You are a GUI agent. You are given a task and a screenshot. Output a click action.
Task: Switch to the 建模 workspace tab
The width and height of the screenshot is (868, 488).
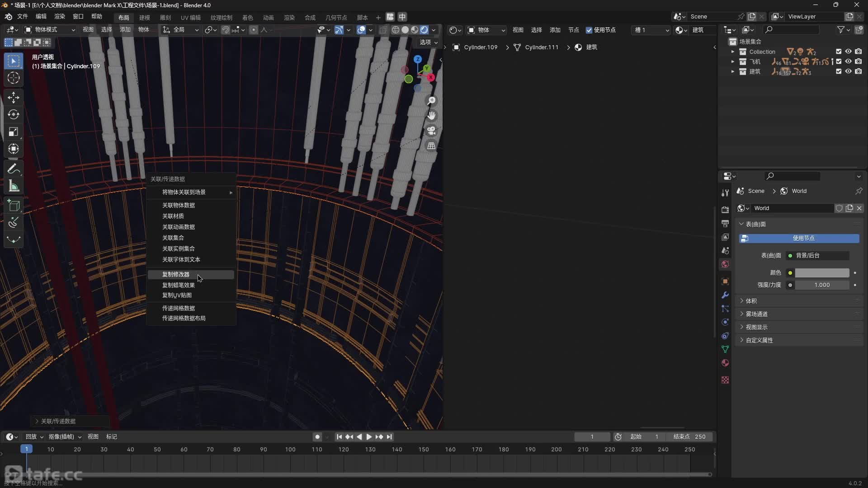coord(145,18)
